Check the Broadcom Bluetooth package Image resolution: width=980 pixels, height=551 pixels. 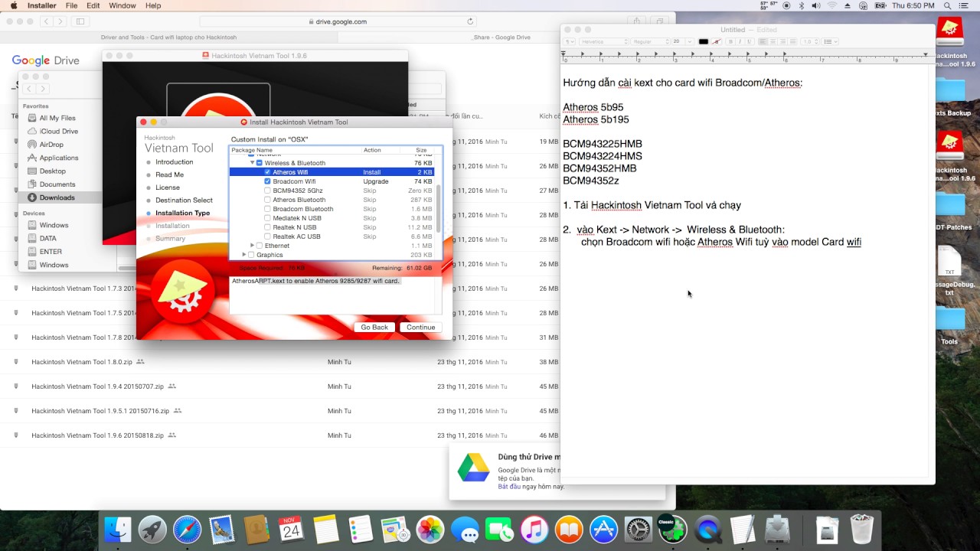267,209
